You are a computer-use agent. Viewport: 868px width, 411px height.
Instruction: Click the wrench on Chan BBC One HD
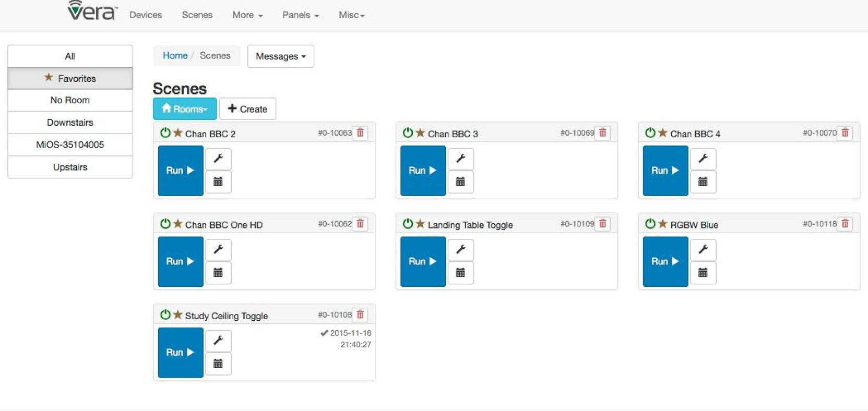pyautogui.click(x=218, y=249)
